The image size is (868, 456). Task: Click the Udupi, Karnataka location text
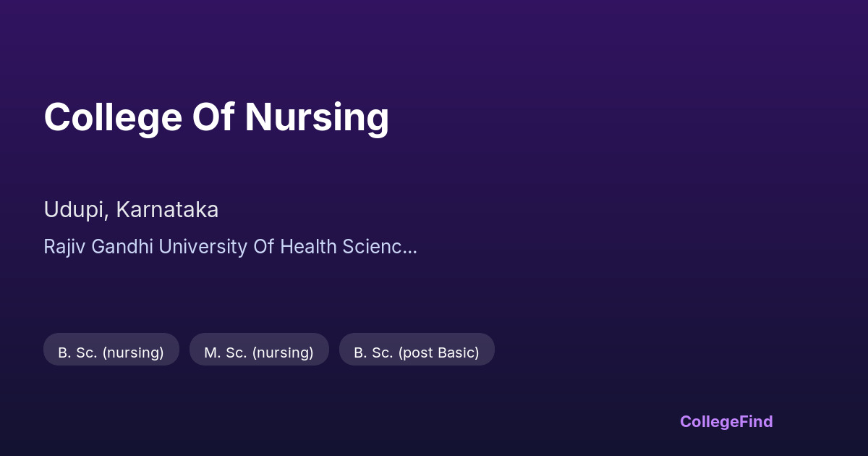131,210
